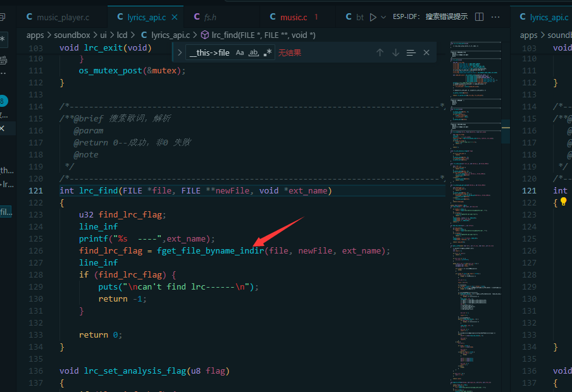Switch to the music_player.c tab
The height and width of the screenshot is (392, 572).
point(58,17)
